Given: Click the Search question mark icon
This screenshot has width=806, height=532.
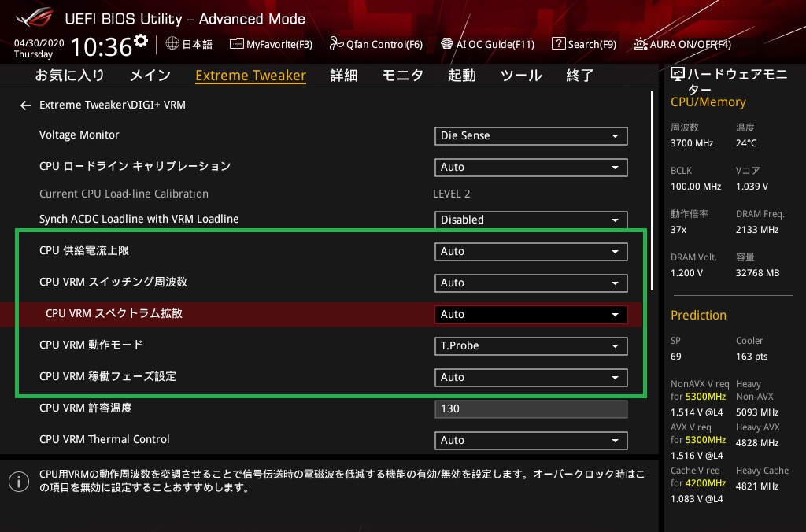Looking at the screenshot, I should [558, 44].
